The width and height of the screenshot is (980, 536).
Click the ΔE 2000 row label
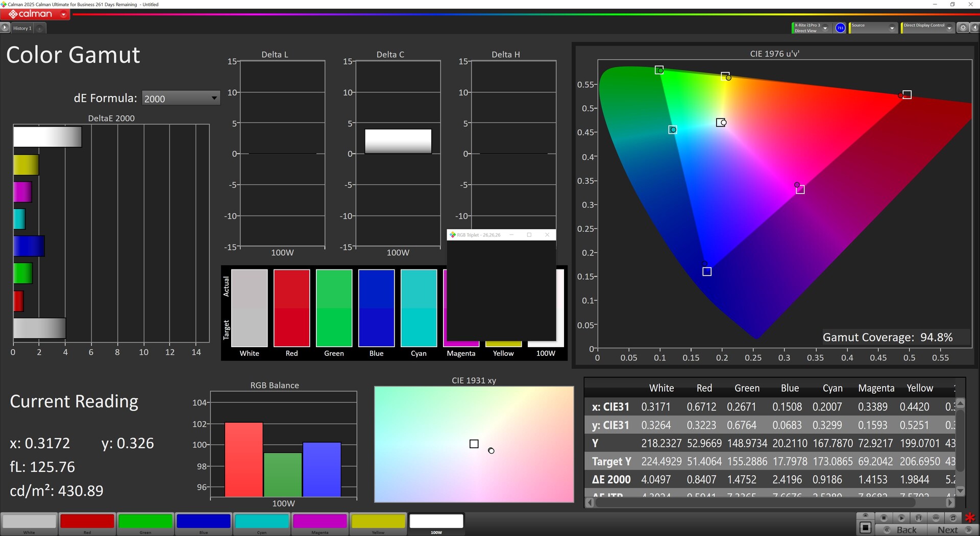pos(611,480)
